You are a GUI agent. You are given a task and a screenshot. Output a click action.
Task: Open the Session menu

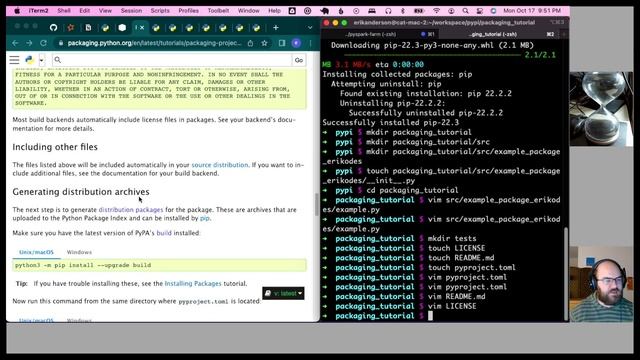131,11
